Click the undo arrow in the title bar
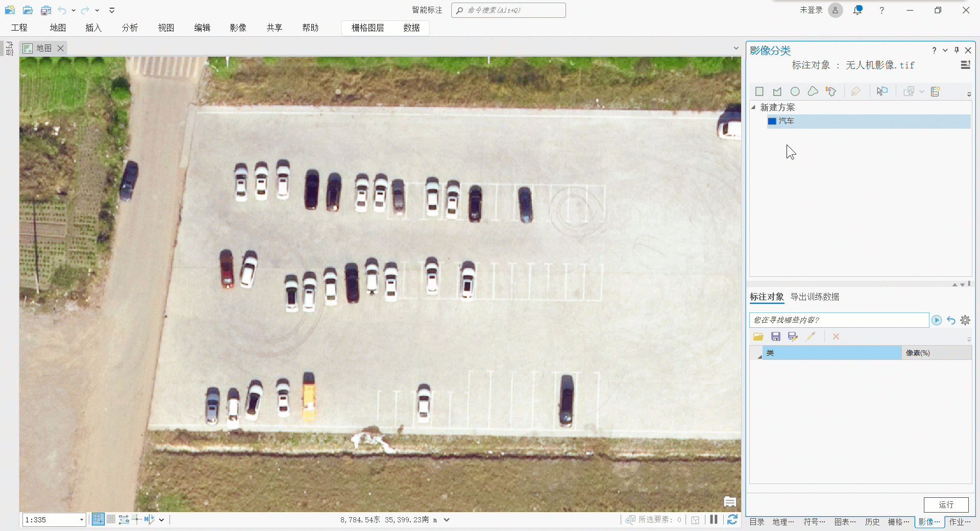Screen dimensions: 980x531 tap(62, 10)
